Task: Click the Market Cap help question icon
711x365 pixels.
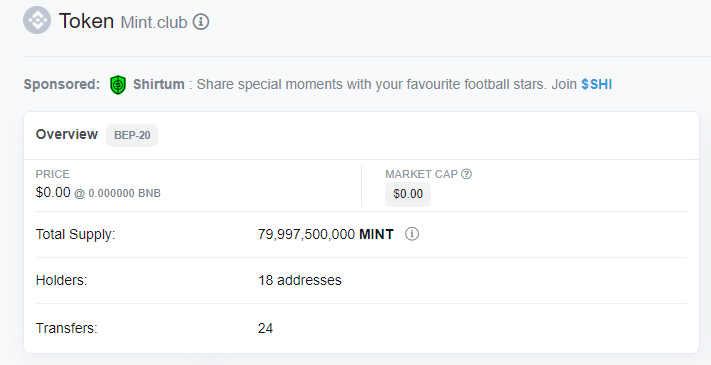Action: click(466, 174)
